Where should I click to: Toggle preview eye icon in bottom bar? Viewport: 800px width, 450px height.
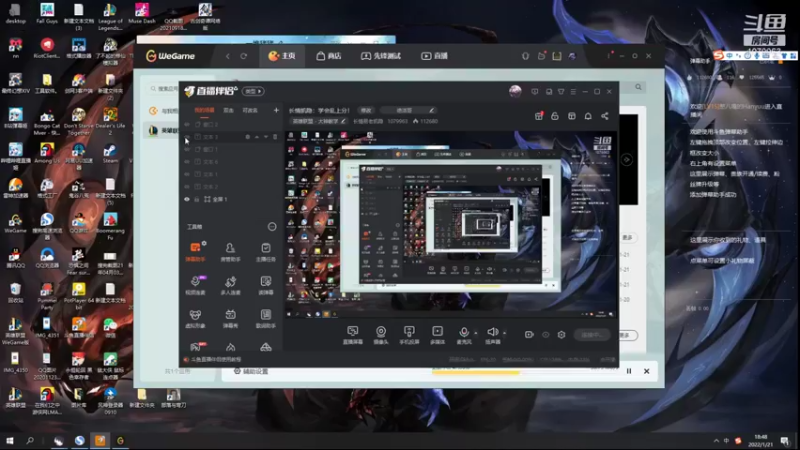pyautogui.click(x=545, y=335)
